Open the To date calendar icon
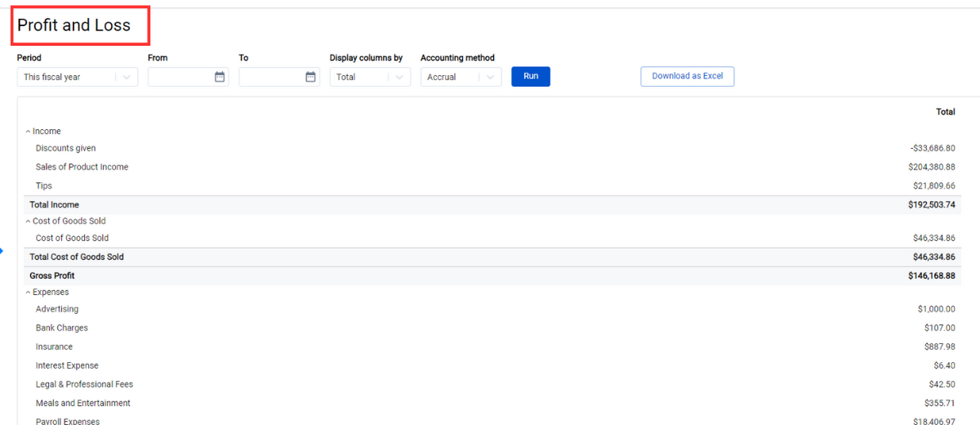Image resolution: width=980 pixels, height=425 pixels. click(x=310, y=77)
